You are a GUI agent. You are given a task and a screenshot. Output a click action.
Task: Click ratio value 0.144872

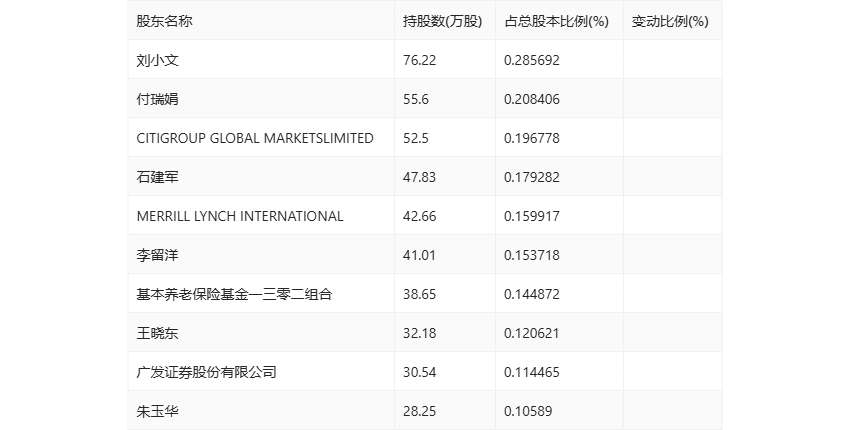[532, 294]
